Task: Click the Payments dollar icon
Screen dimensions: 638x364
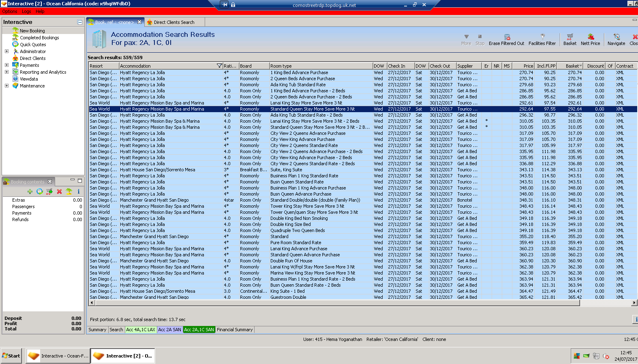Action: coord(15,65)
